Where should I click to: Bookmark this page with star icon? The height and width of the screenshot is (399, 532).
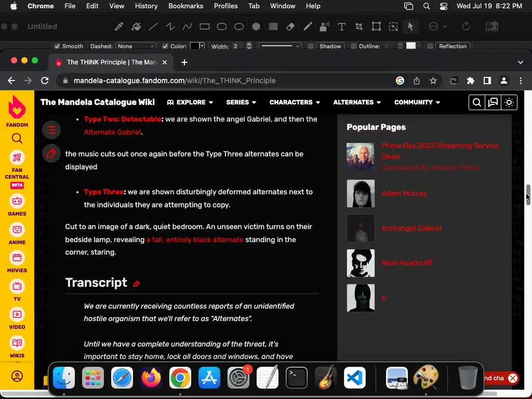433,81
